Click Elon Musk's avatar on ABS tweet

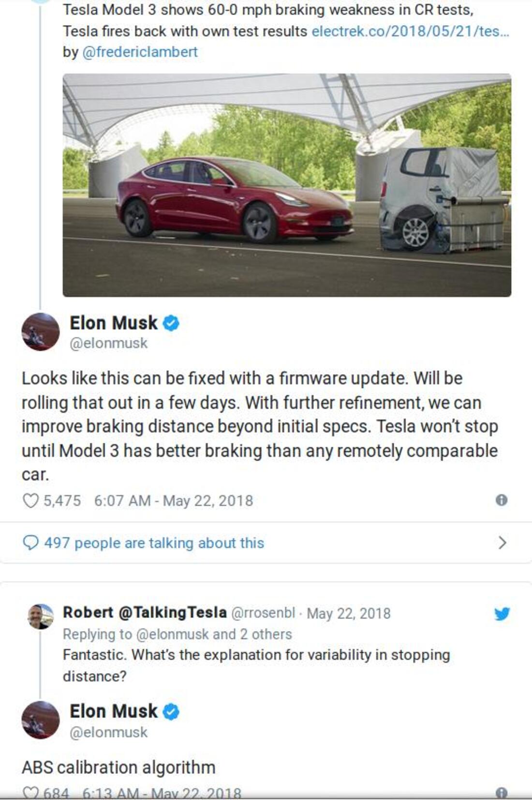pyautogui.click(x=41, y=720)
